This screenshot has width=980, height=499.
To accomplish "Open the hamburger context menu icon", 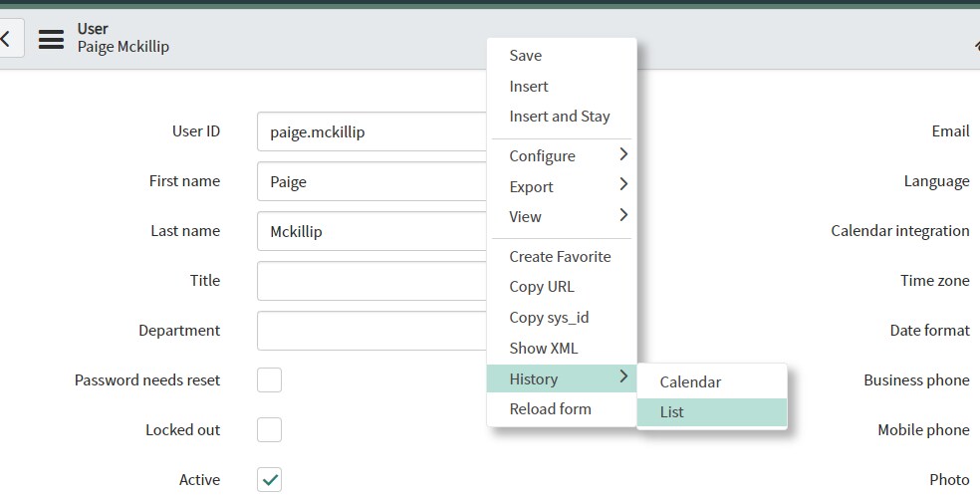I will (x=51, y=40).
